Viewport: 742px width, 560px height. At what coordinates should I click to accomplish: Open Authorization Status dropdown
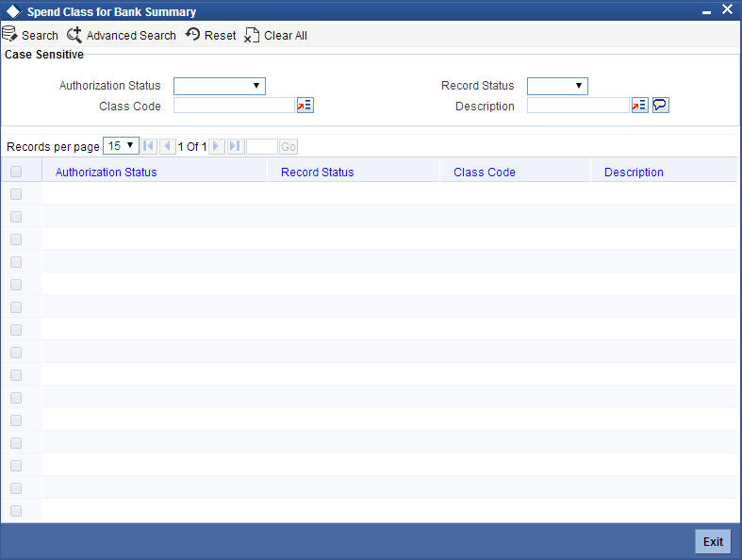pos(220,86)
